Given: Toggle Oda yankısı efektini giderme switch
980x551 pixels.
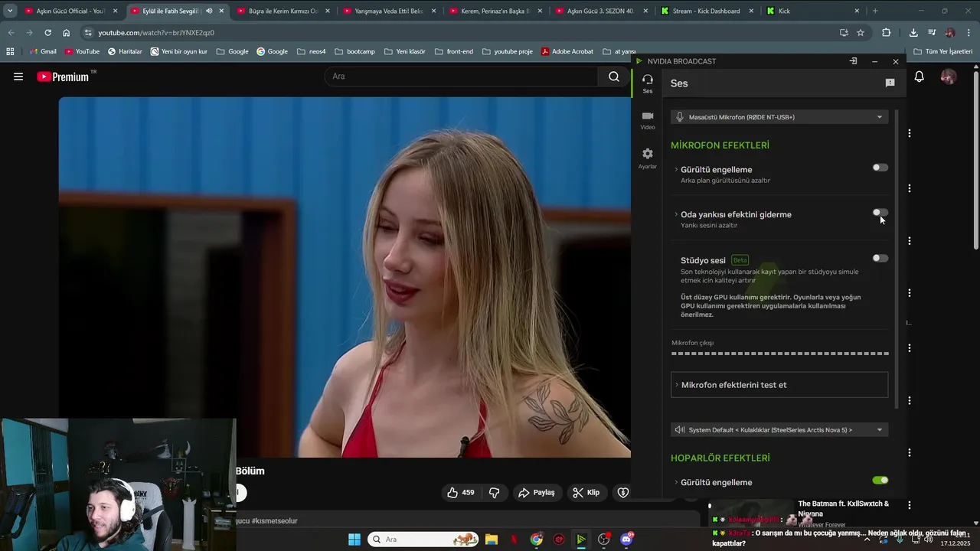Looking at the screenshot, I should tap(880, 213).
